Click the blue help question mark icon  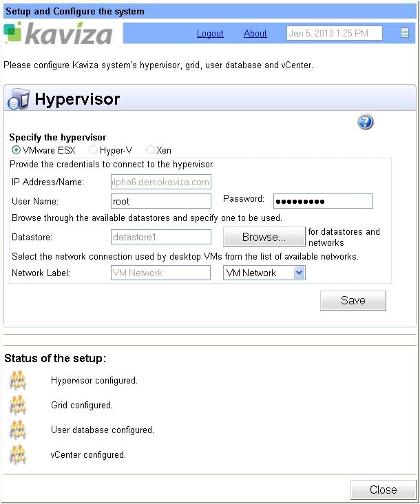click(366, 122)
